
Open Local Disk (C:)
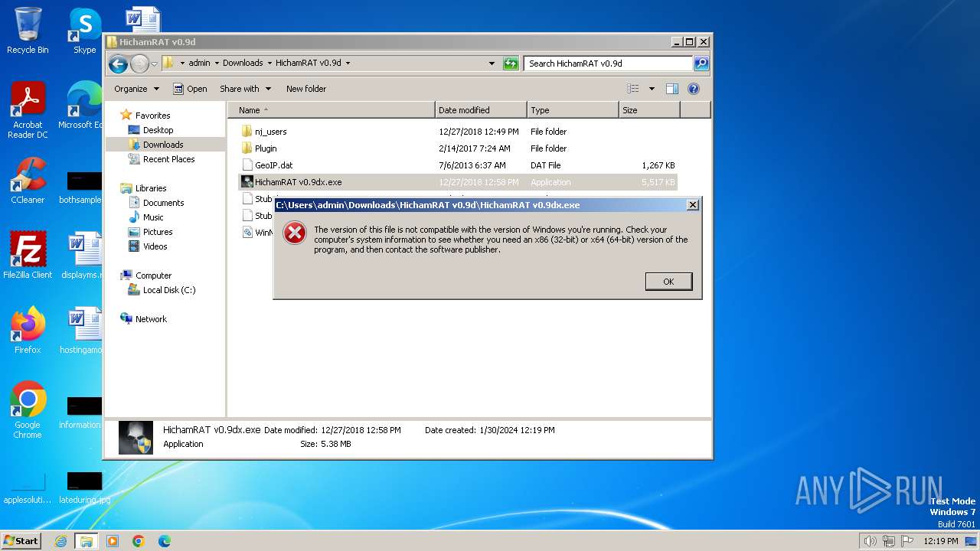click(x=169, y=290)
